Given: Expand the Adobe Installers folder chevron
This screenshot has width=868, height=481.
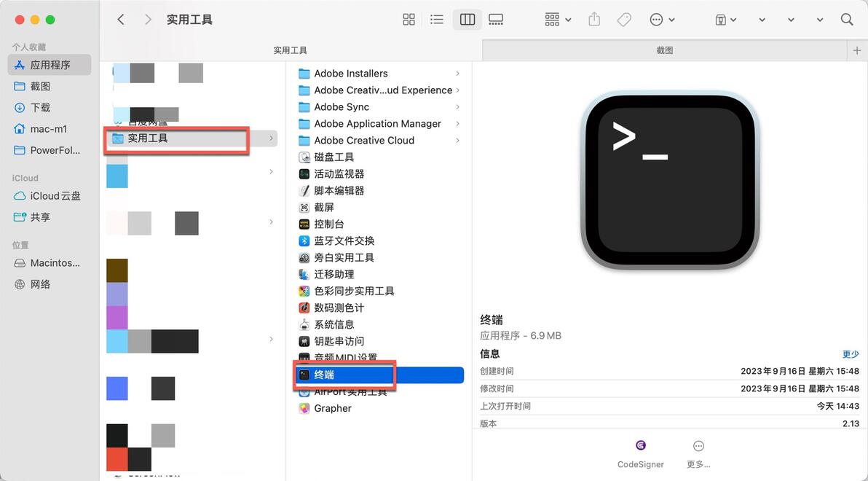Looking at the screenshot, I should (457, 73).
